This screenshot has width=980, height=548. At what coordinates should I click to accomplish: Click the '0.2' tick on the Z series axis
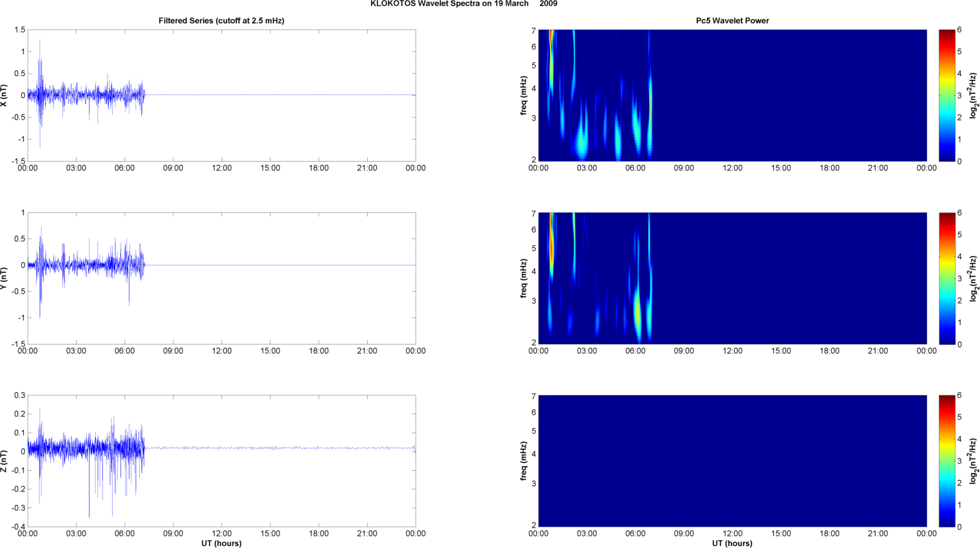[x=19, y=414]
